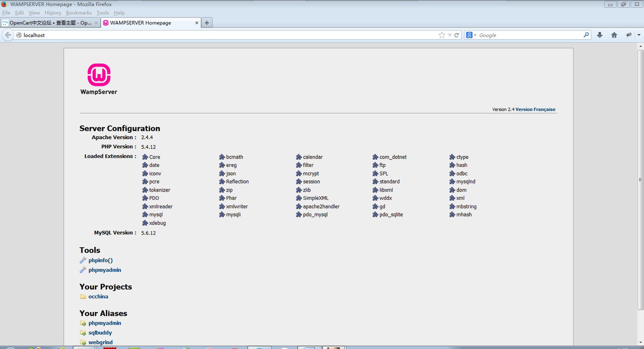Open the Bookmarks menu
Viewport: 644px width, 349px height.
79,13
